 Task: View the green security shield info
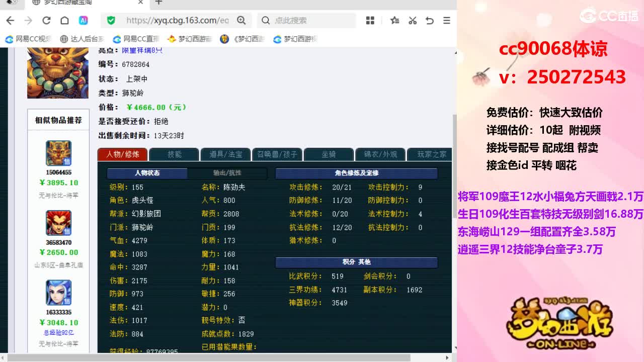click(x=111, y=21)
